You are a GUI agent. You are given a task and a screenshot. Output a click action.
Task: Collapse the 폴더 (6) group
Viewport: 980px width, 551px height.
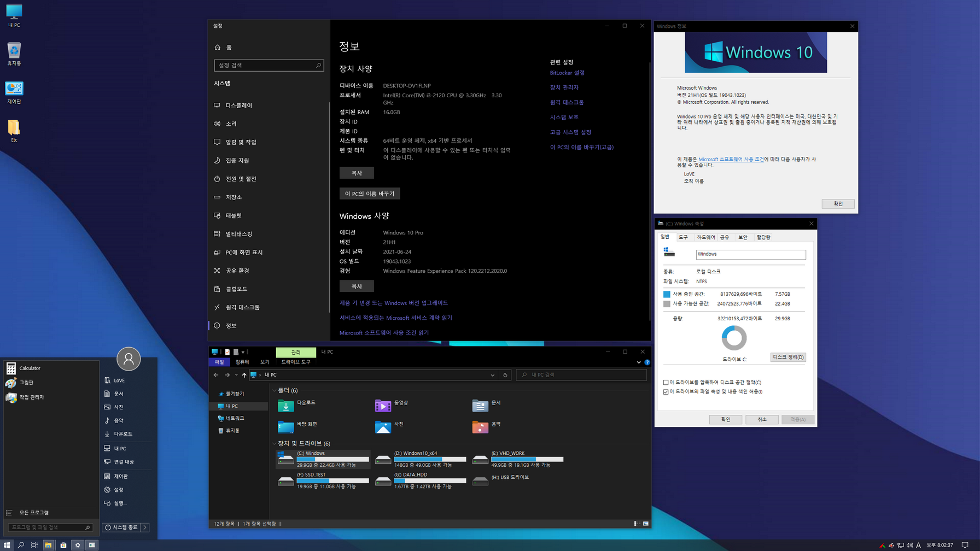274,390
